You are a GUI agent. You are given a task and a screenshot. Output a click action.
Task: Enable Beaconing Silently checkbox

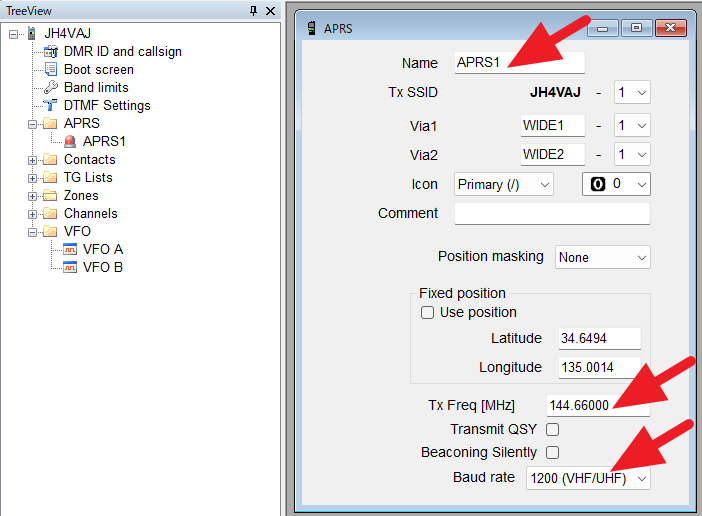click(x=552, y=452)
